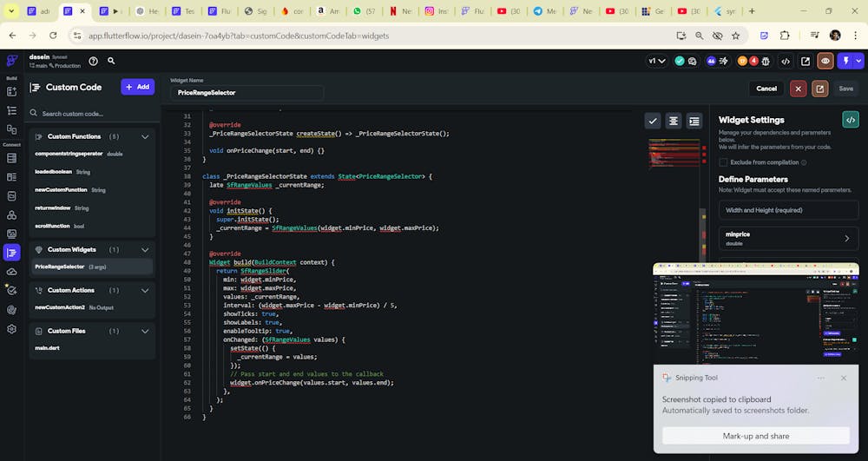This screenshot has width=868, height=461.
Task: Open the Tests checkmark icon in rail
Action: [x=11, y=290]
